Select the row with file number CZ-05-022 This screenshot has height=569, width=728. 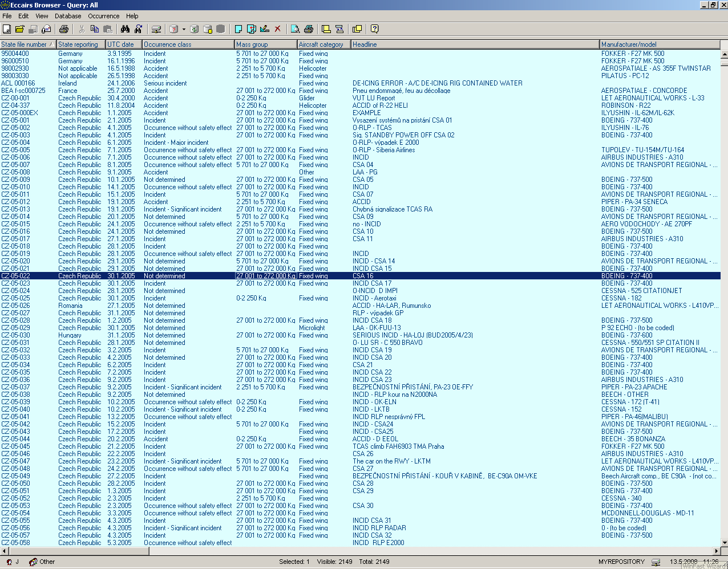tap(360, 276)
